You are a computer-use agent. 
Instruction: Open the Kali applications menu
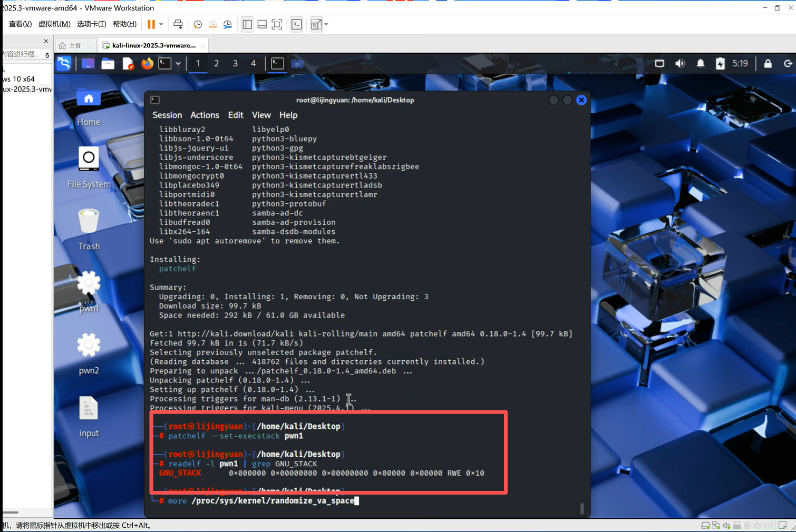pos(64,63)
